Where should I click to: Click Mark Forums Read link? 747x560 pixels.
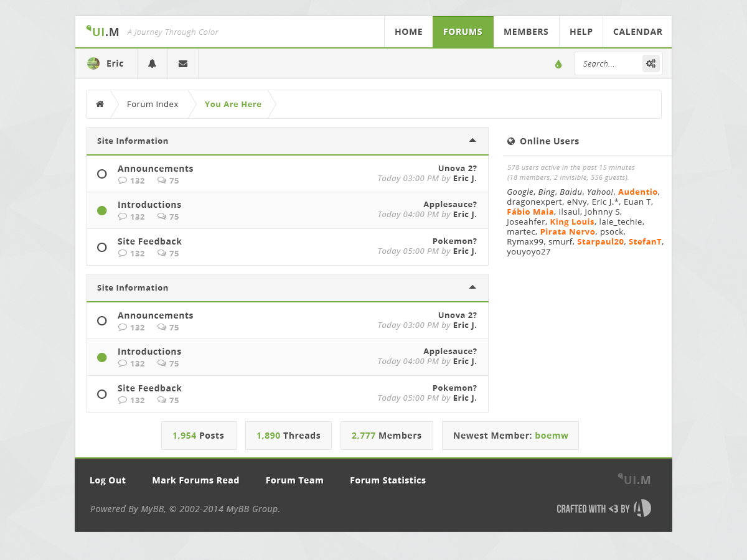click(x=195, y=480)
